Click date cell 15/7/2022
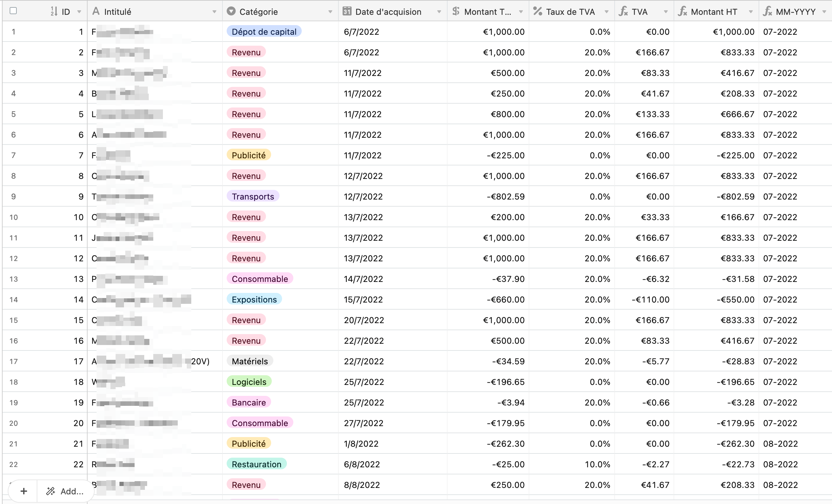 point(393,299)
